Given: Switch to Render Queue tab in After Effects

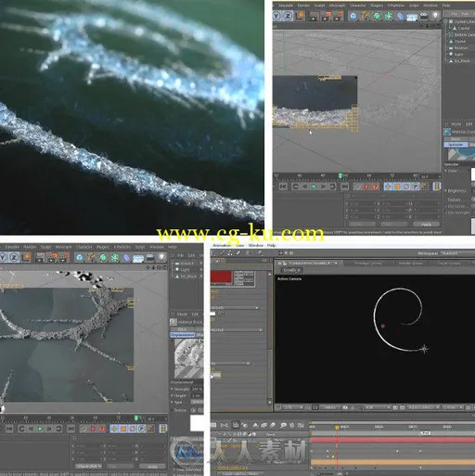Looking at the screenshot, I should tap(410, 264).
